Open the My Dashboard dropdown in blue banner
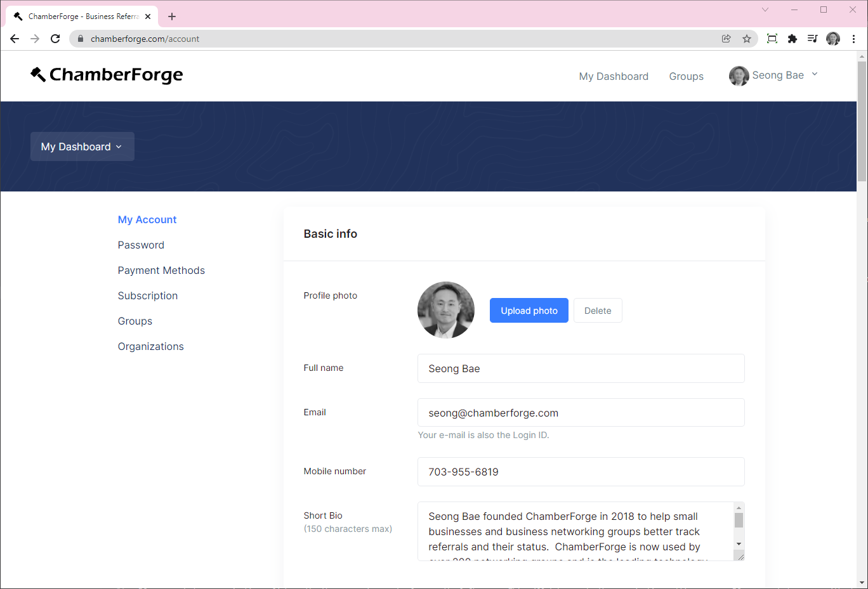Image resolution: width=868 pixels, height=589 pixels. click(82, 146)
